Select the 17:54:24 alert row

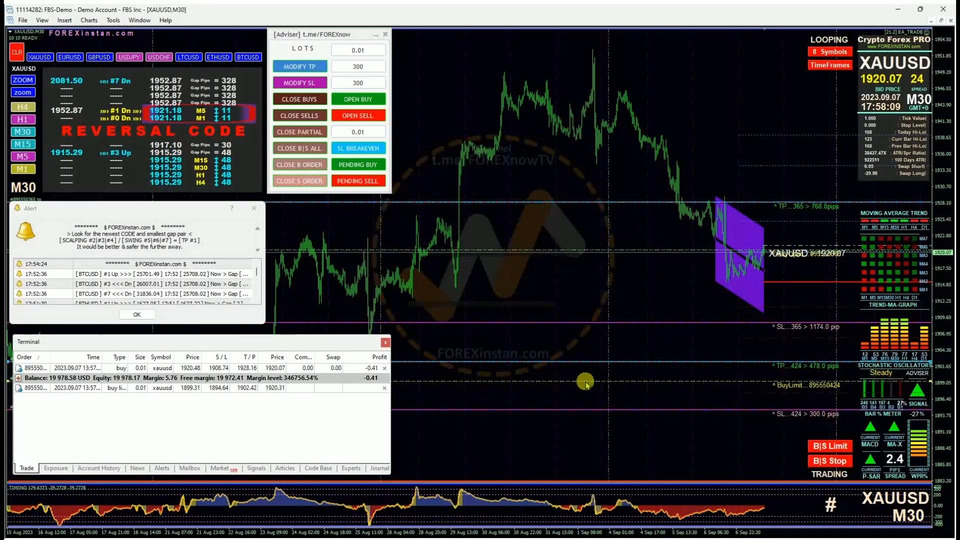135,264
